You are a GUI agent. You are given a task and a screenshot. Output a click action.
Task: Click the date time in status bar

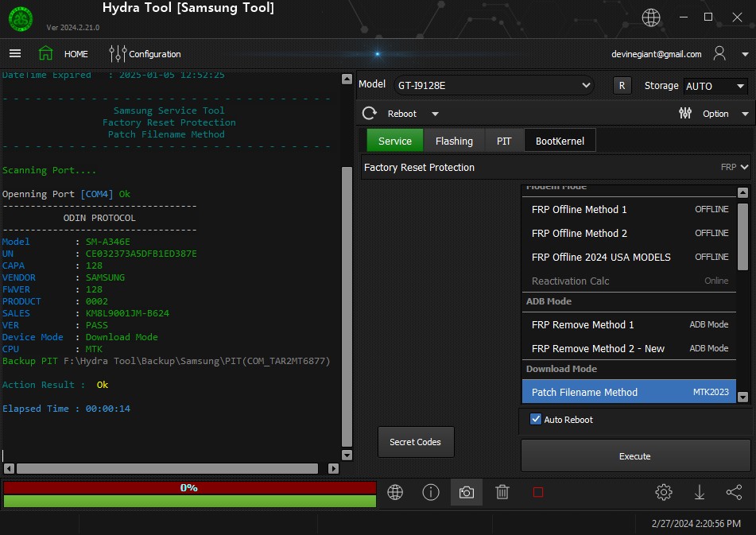click(696, 523)
